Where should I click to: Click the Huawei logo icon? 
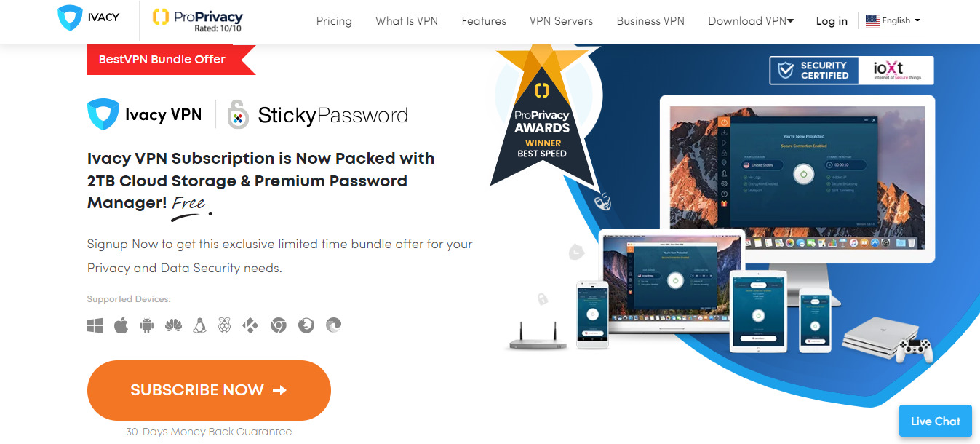(x=173, y=325)
